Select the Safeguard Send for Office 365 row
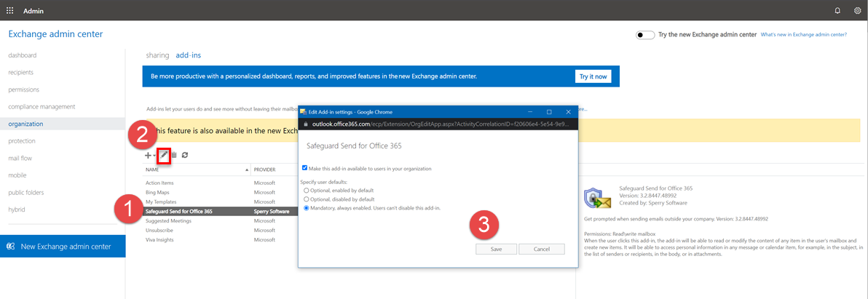The image size is (868, 299). (x=221, y=211)
